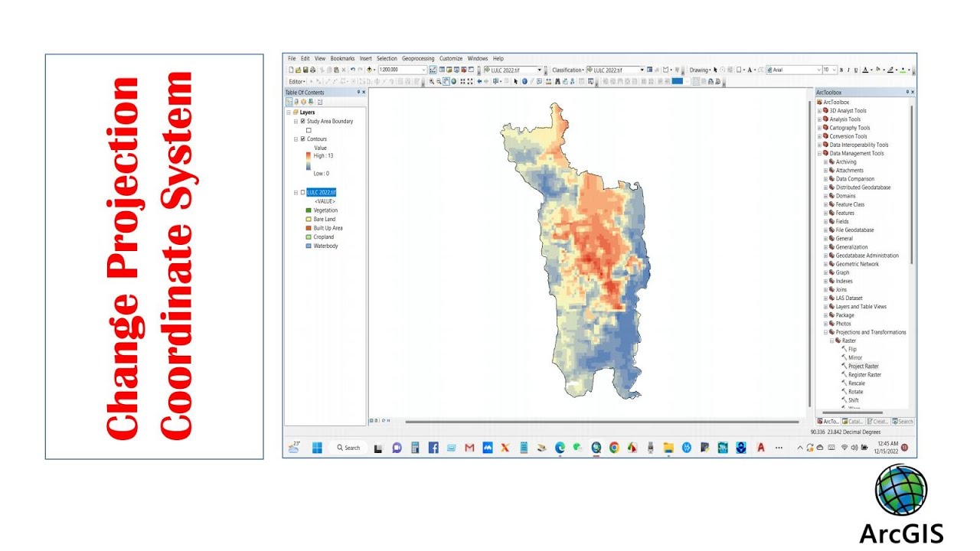Select the Cropland legend entry
Viewport: 980px width, 551px height.
[x=323, y=237]
